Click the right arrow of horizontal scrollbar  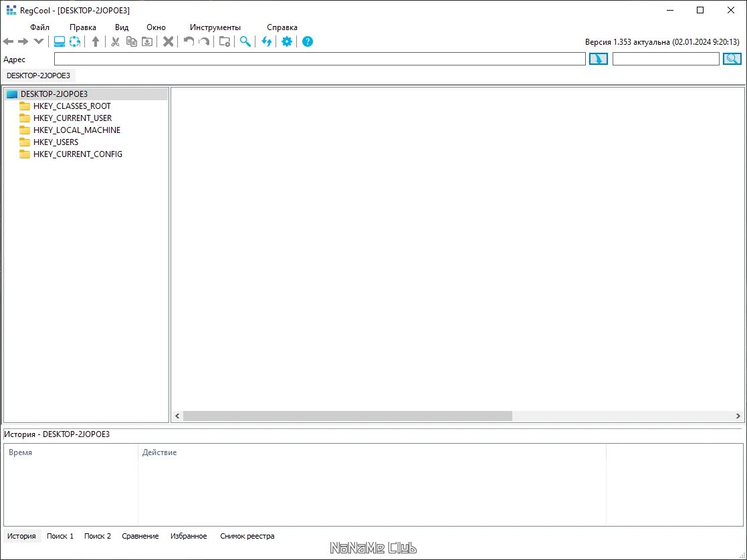point(738,416)
